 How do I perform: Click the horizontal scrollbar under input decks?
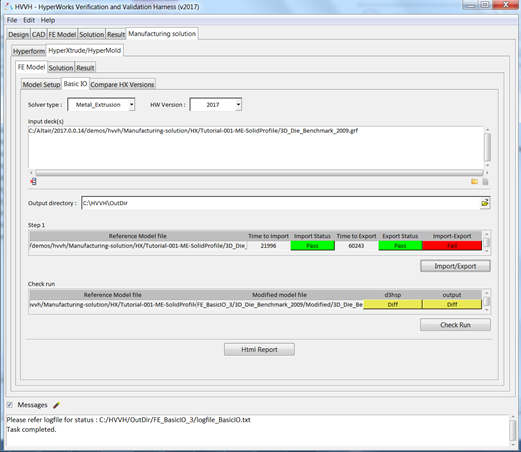click(x=259, y=173)
